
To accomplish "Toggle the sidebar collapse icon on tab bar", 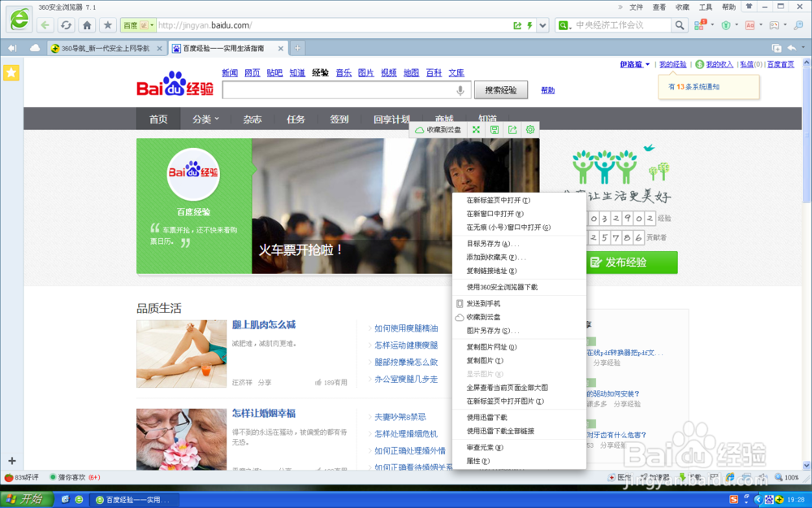I will pos(12,48).
